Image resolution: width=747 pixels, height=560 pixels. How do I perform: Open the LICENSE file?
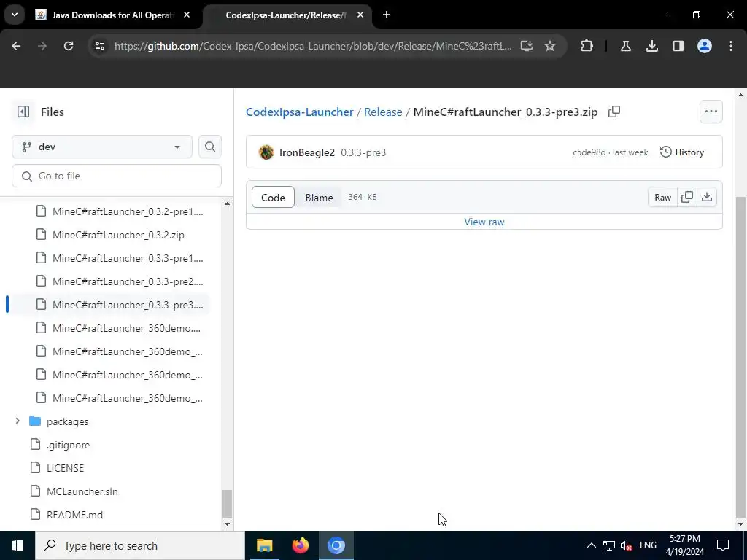point(65,468)
